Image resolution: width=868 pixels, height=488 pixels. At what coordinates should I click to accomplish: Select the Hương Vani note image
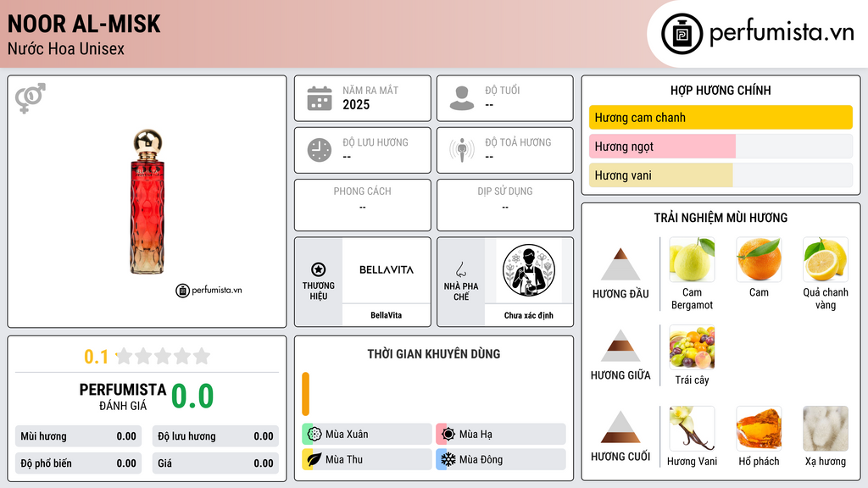click(x=692, y=428)
